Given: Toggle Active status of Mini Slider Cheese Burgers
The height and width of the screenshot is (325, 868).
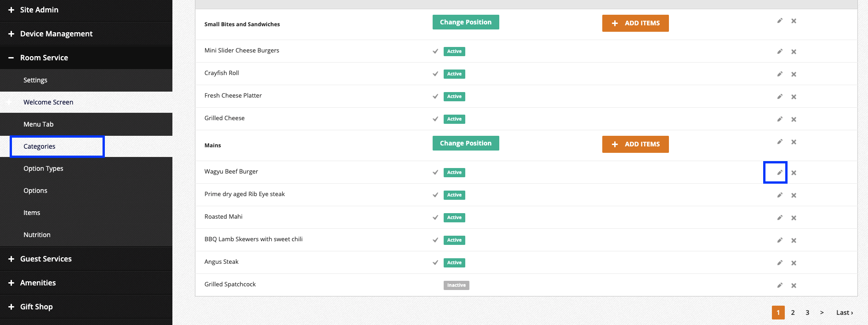Looking at the screenshot, I should (454, 52).
